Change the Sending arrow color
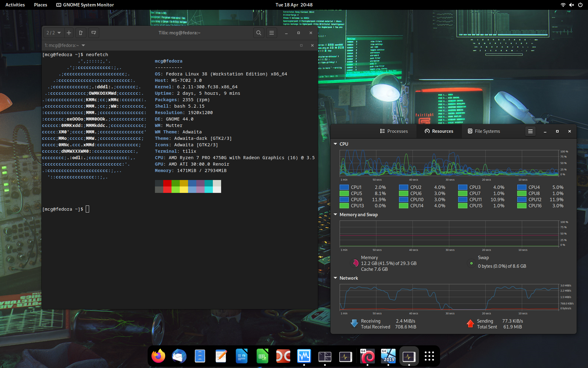 coord(470,324)
